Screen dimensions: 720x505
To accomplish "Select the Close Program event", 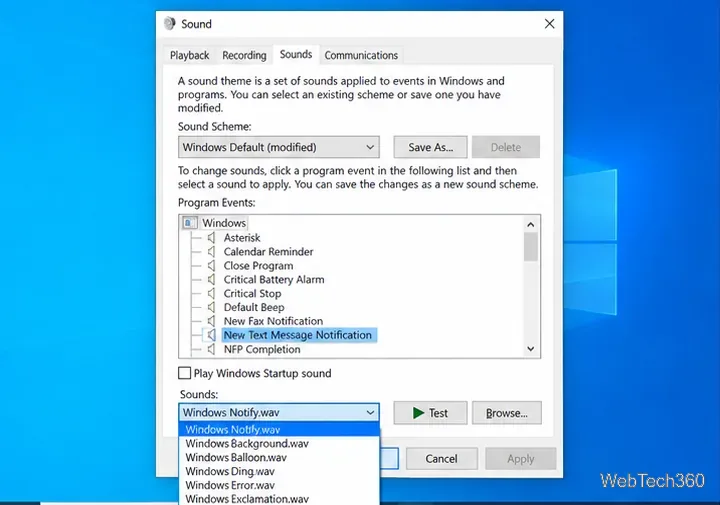I will [x=259, y=266].
